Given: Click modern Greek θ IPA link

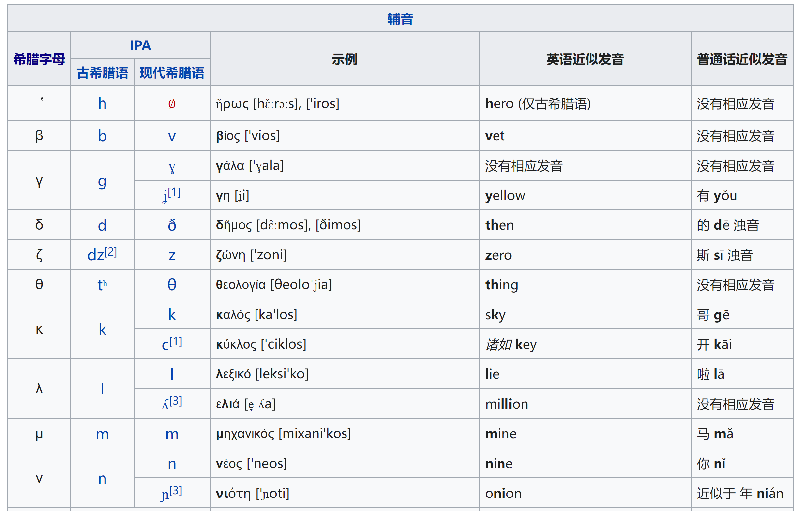Looking at the screenshot, I should click(172, 284).
